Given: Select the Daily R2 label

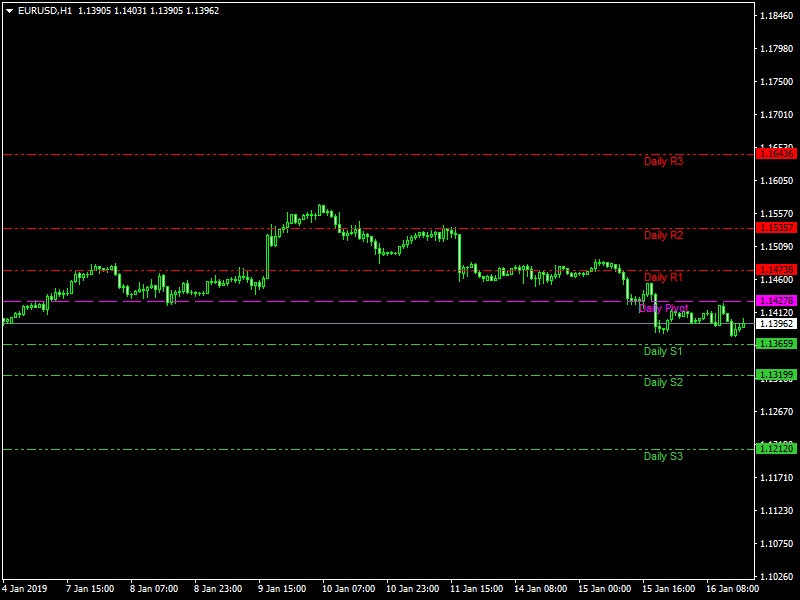Looking at the screenshot, I should pyautogui.click(x=663, y=235).
